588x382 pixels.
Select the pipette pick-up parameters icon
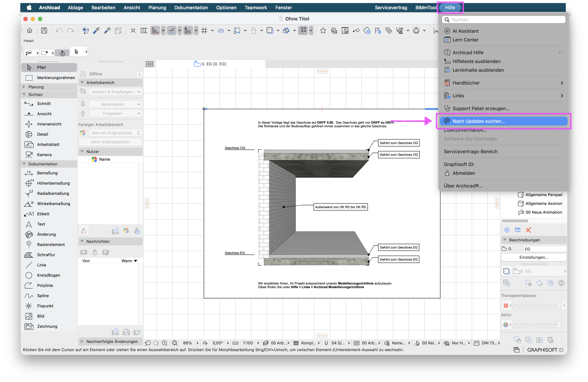point(96,30)
